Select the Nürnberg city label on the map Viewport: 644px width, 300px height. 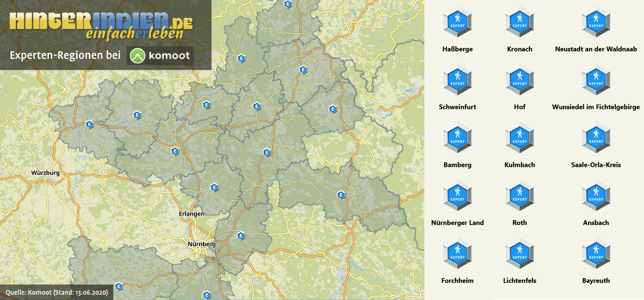point(202,244)
